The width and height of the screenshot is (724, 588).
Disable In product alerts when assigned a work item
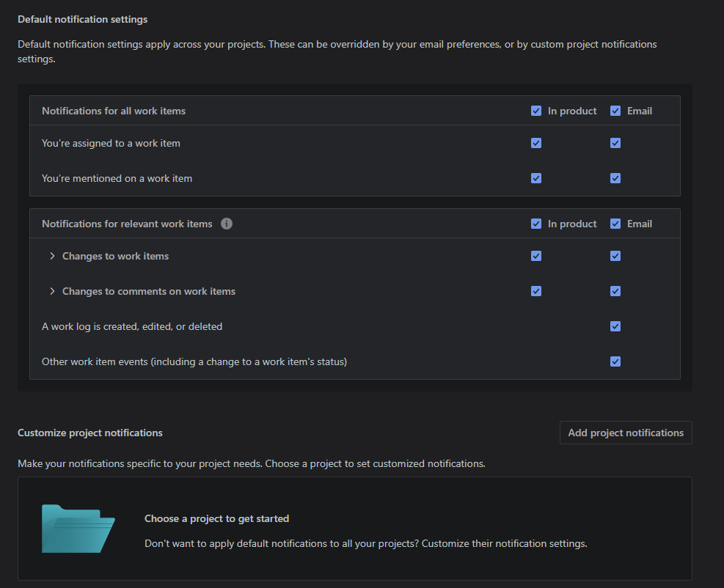point(536,143)
